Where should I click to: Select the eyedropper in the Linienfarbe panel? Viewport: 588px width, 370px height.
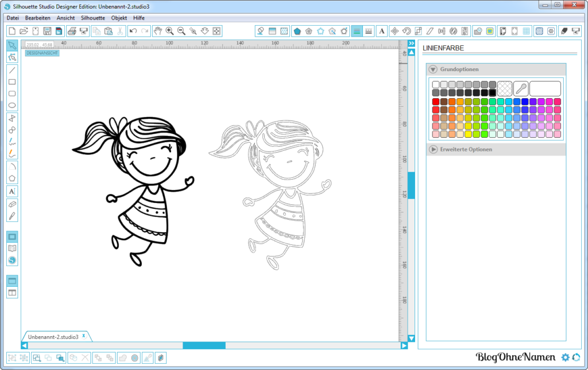pyautogui.click(x=520, y=88)
